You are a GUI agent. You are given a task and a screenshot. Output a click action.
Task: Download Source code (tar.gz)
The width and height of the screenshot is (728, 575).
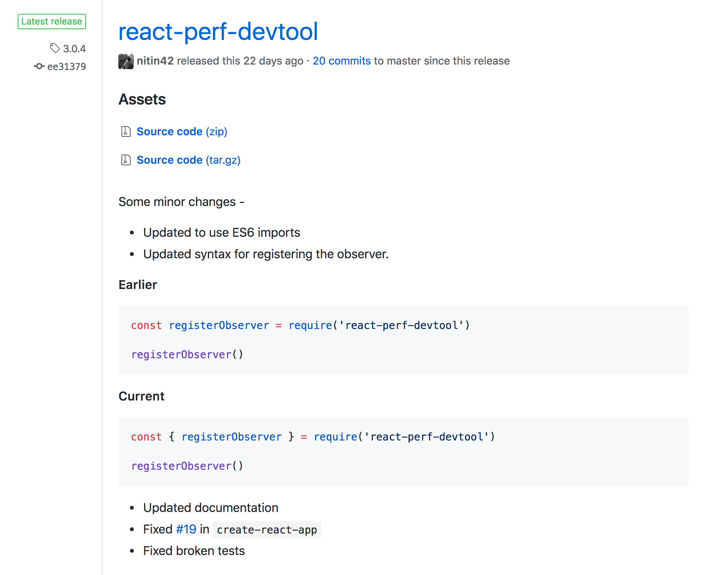[x=188, y=160]
